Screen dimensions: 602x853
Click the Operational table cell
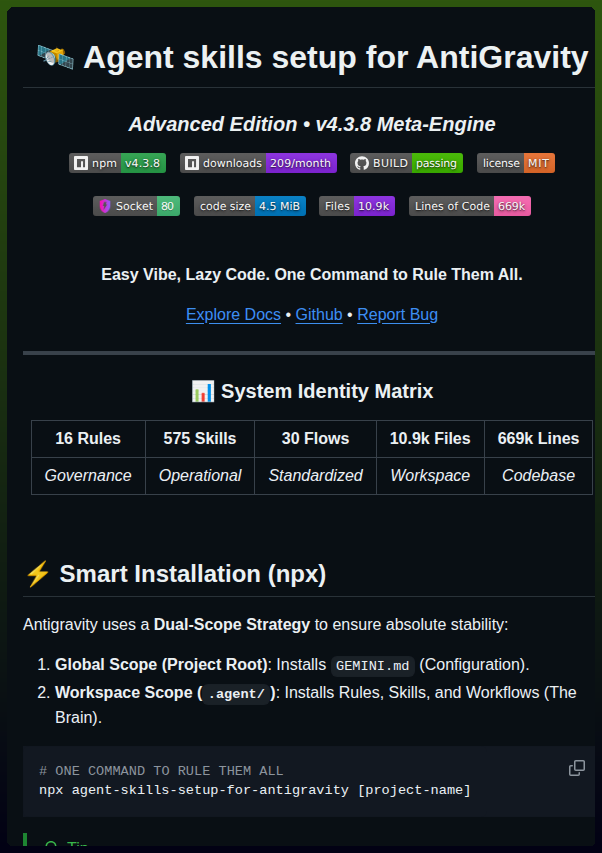click(x=200, y=475)
